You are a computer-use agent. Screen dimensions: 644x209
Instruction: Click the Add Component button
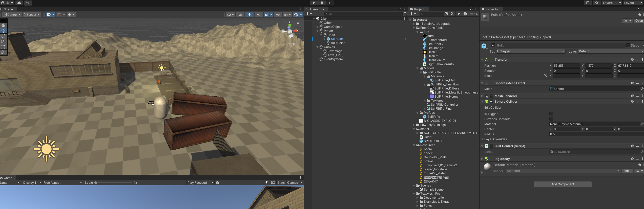coord(563,184)
